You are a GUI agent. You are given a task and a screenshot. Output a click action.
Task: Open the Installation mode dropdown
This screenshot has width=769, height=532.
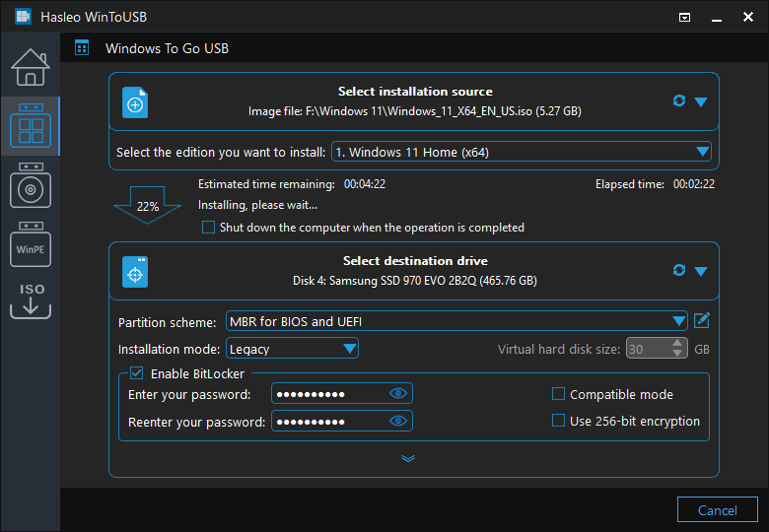(x=292, y=349)
